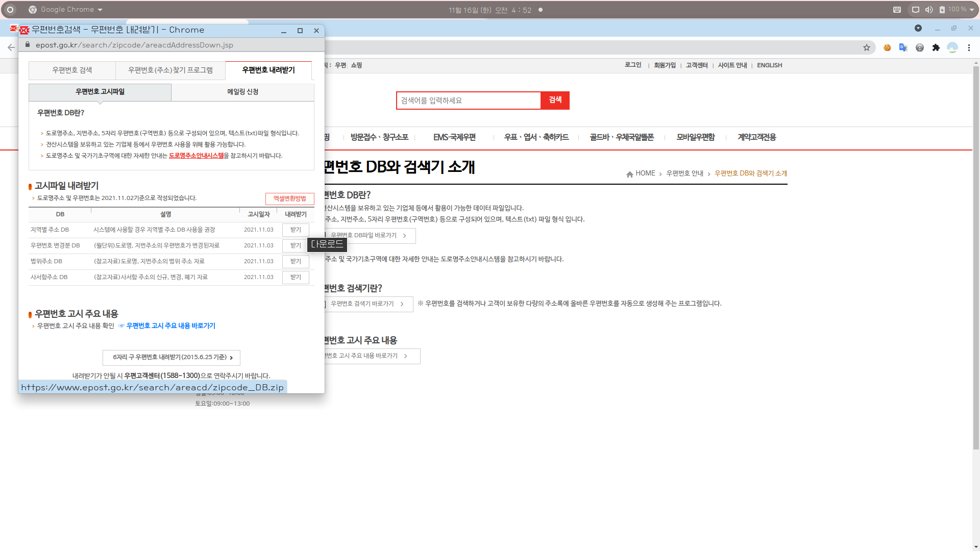Click the Google Translate extension icon
Viewport: 980px width, 551px height.
point(903,47)
